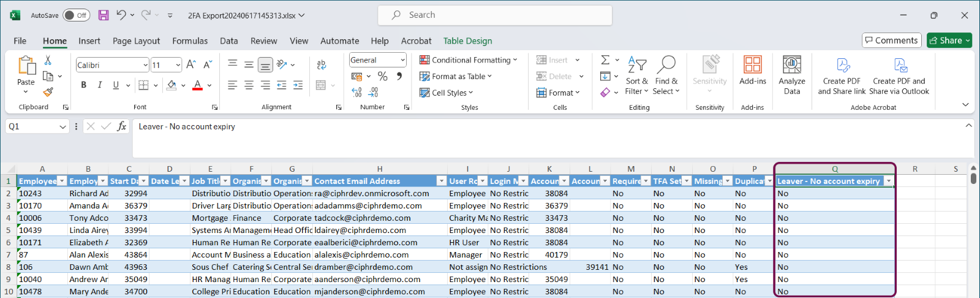
Task: Select the Format Painter brush
Action: (48, 92)
